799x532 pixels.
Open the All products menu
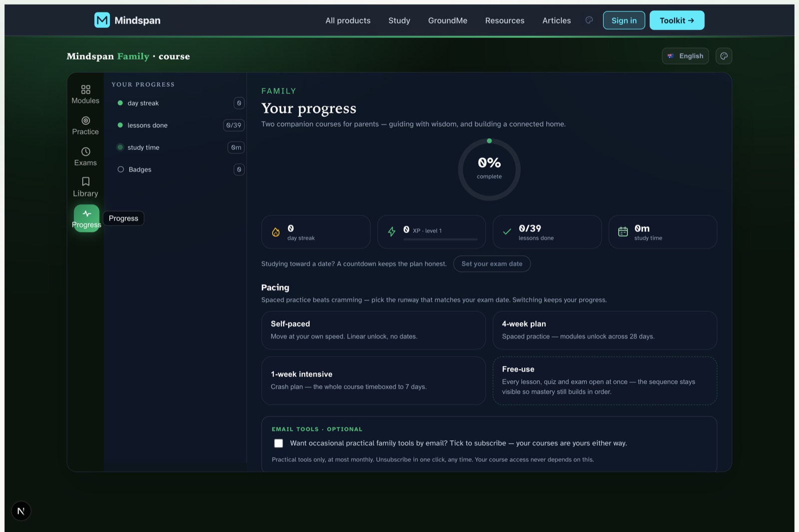tap(348, 20)
